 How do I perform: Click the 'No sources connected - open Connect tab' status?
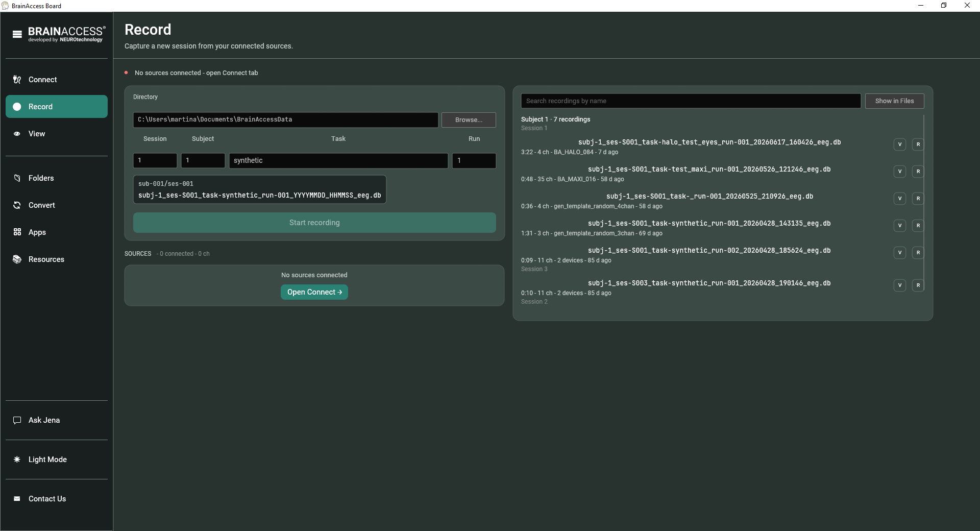tap(196, 73)
